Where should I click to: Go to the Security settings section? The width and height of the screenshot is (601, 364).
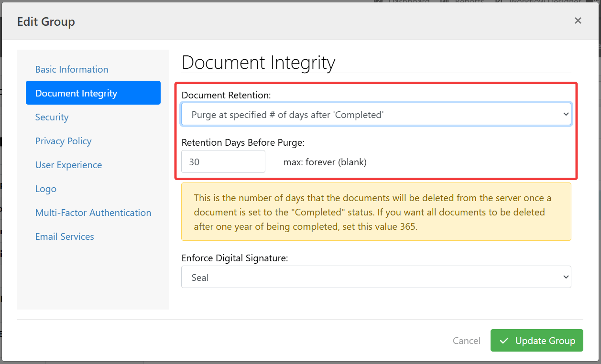(x=52, y=117)
